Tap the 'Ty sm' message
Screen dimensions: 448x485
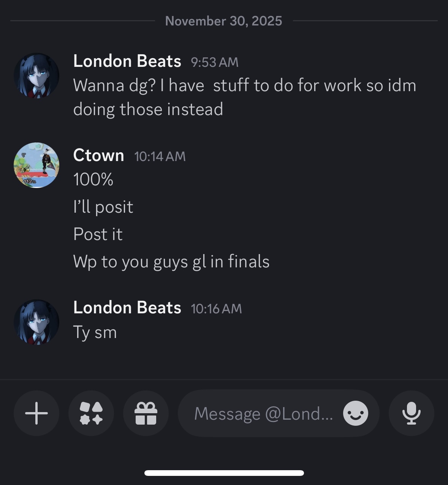click(x=95, y=332)
